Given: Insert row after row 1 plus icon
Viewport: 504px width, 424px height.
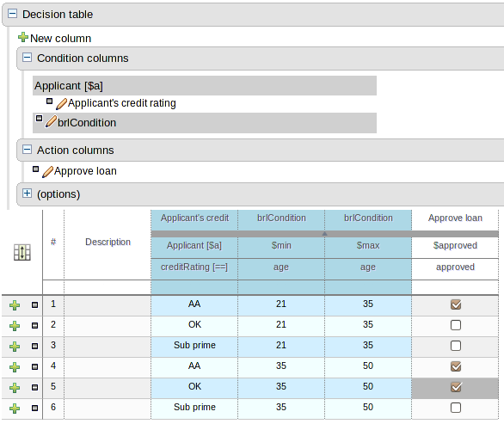Looking at the screenshot, I should tap(15, 305).
